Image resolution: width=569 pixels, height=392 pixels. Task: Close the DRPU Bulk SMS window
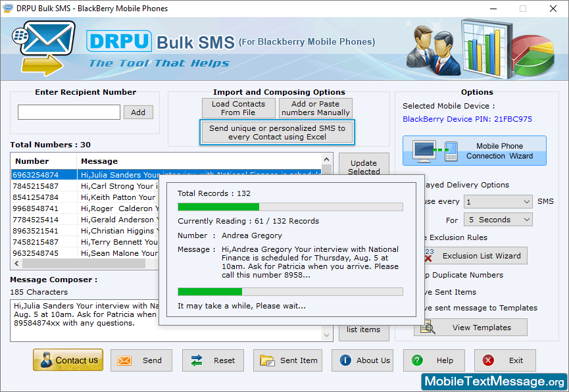coord(553,9)
